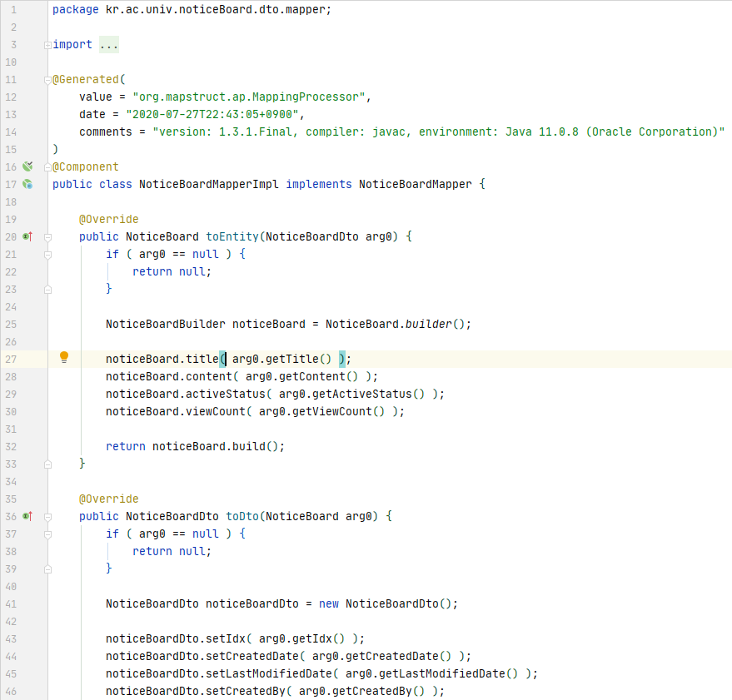Image resolution: width=732 pixels, height=700 pixels.
Task: Click the first @Override annotation
Action: [x=108, y=220]
